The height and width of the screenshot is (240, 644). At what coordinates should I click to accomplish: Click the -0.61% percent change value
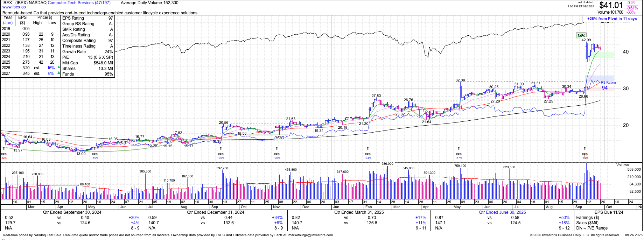[x=632, y=8]
